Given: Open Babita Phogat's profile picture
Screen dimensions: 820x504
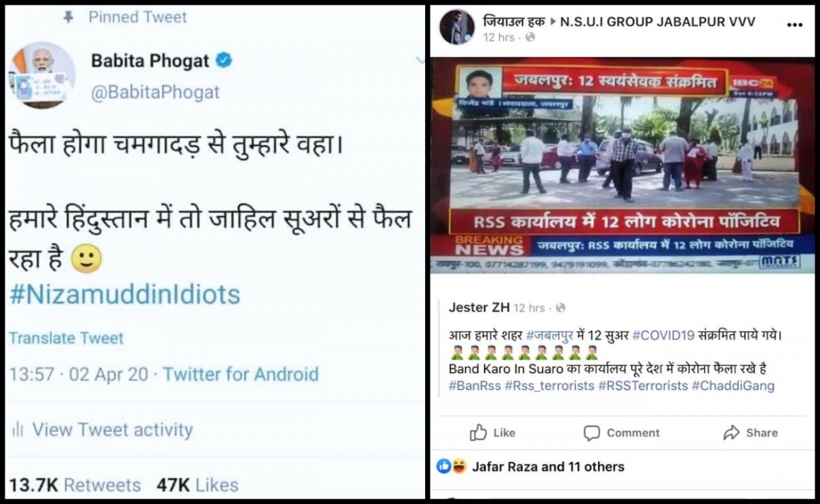Looking at the screenshot, I should click(42, 74).
